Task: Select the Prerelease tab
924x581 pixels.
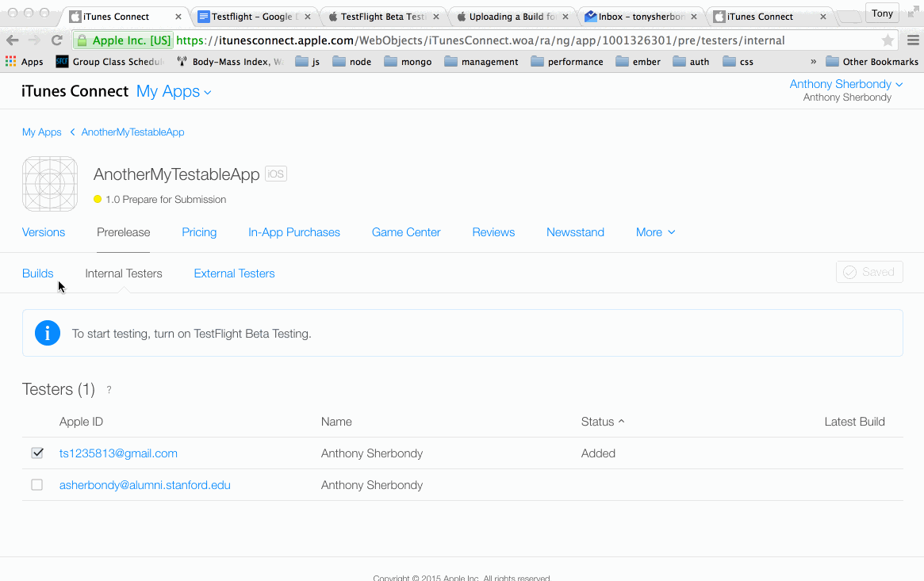Action: (x=123, y=232)
